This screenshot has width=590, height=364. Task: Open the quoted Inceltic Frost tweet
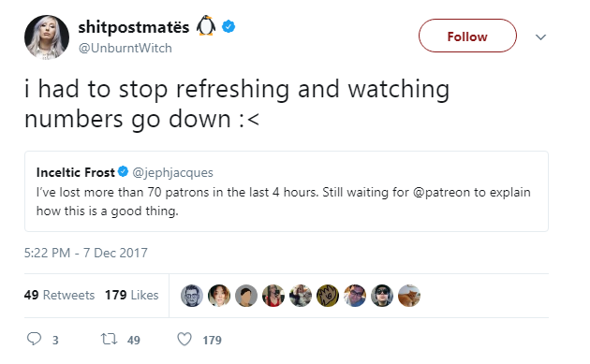(x=287, y=192)
